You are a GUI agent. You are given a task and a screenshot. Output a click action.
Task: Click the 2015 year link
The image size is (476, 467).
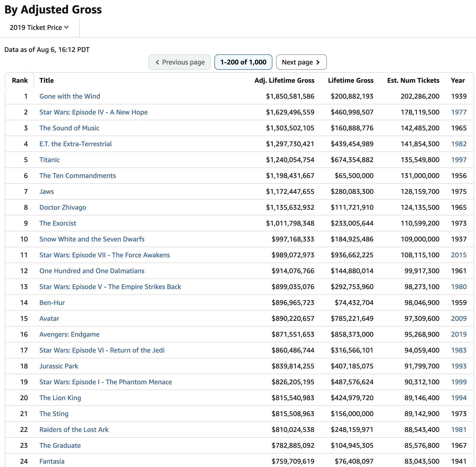[x=459, y=255]
